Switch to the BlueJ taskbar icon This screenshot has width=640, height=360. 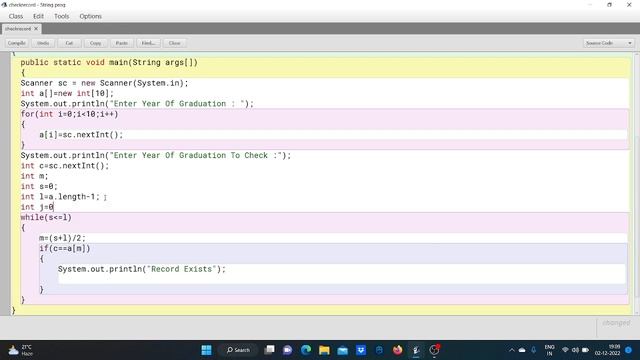point(416,350)
